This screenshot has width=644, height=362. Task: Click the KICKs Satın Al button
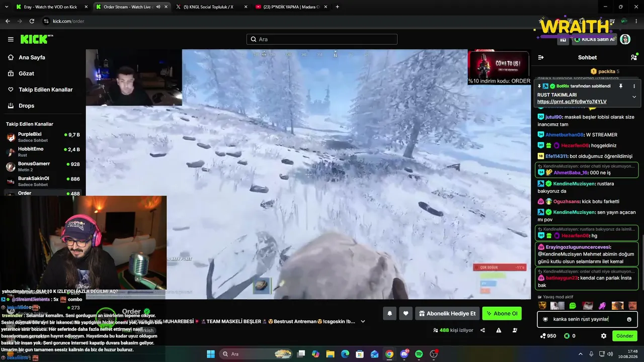pos(594,39)
